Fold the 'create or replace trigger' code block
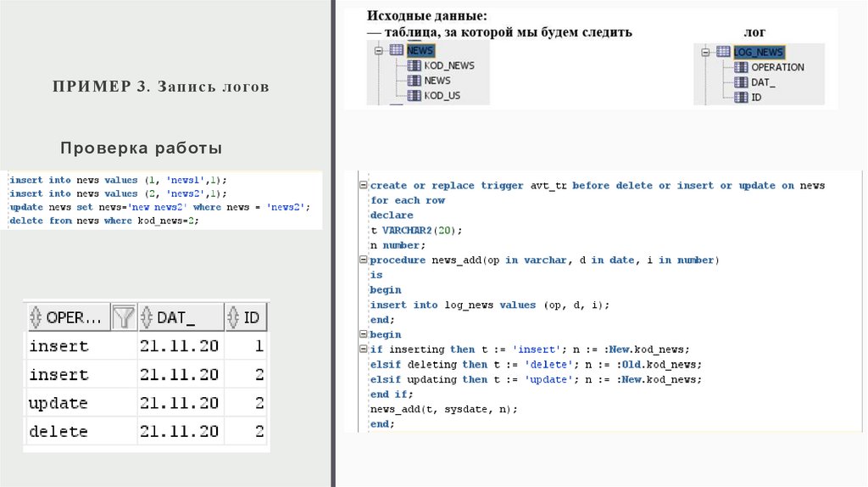 (364, 186)
